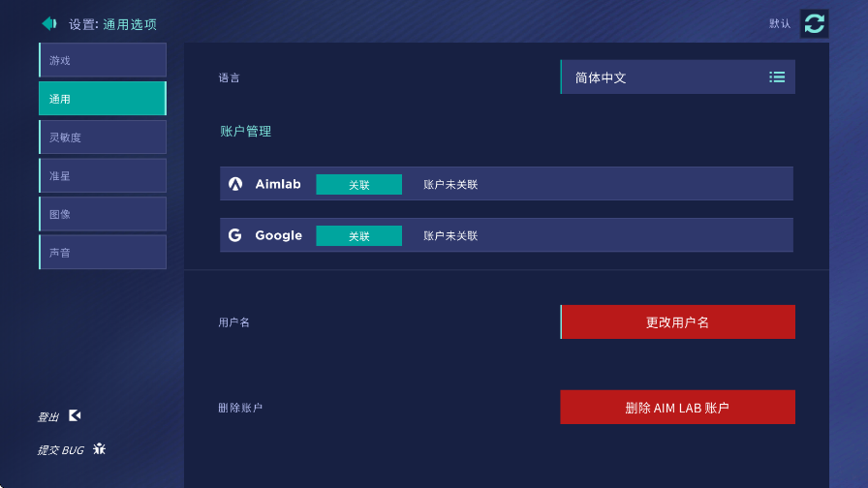
Task: Click 关联 to link Google account
Action: tap(358, 235)
